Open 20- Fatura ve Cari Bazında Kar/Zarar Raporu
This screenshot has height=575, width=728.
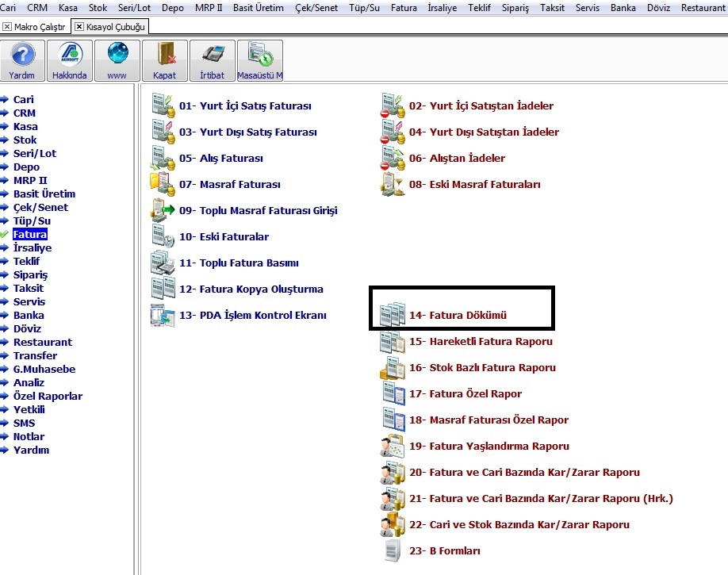524,472
